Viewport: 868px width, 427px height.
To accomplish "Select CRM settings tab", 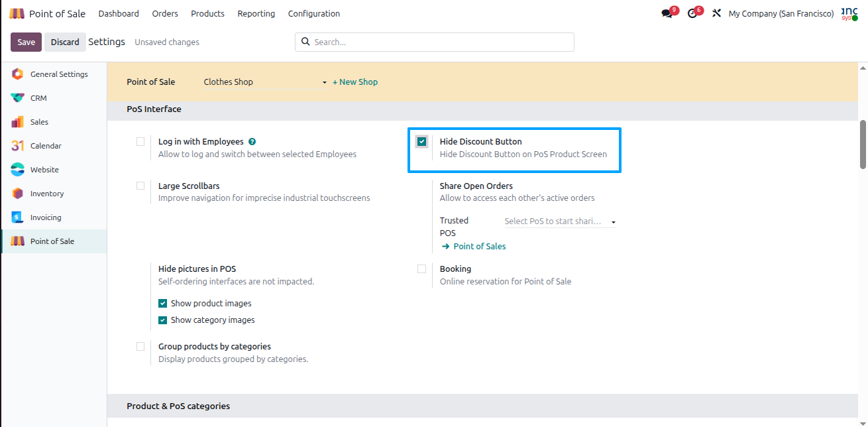I will [54, 98].
